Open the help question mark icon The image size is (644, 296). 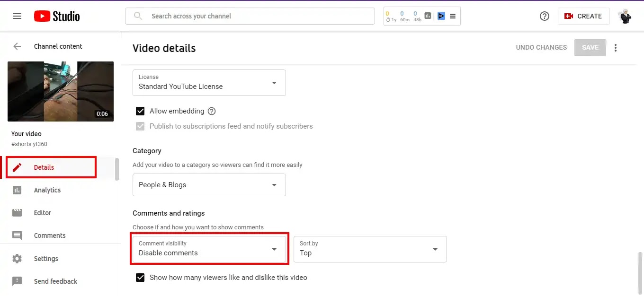pos(545,16)
